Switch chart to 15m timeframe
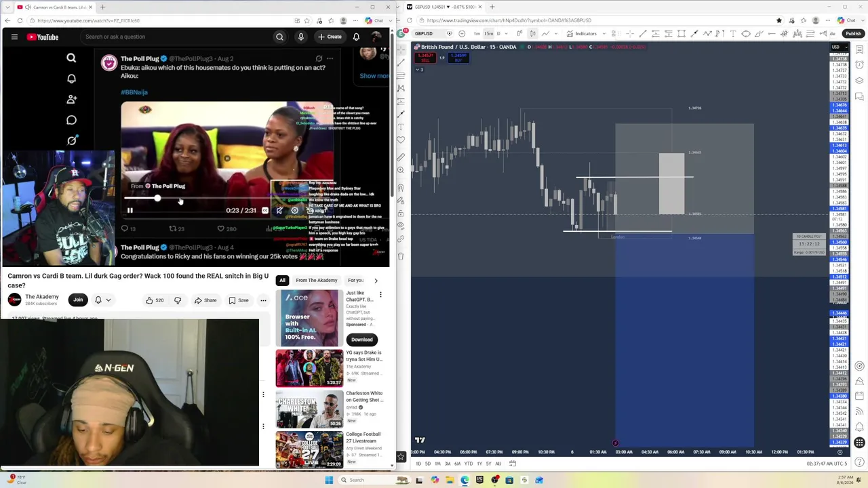Screen dimensions: 868x488 tap(488, 33)
